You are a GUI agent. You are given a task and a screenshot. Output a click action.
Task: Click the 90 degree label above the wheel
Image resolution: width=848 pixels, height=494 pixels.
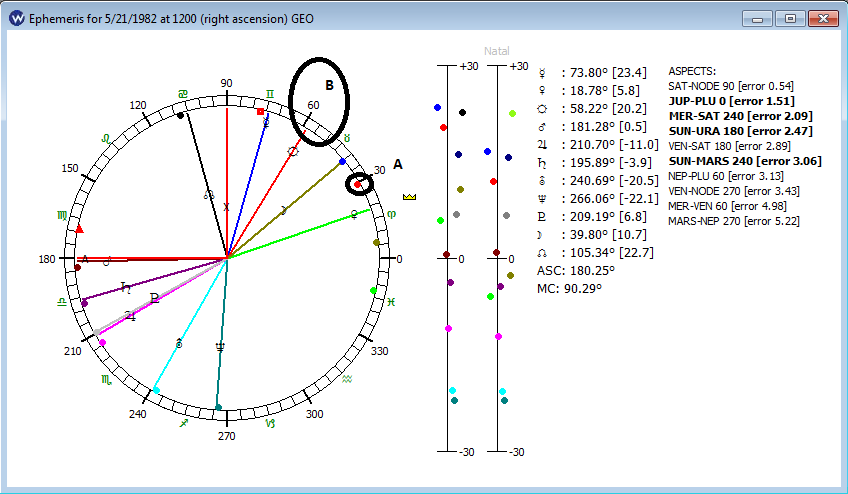(x=226, y=83)
